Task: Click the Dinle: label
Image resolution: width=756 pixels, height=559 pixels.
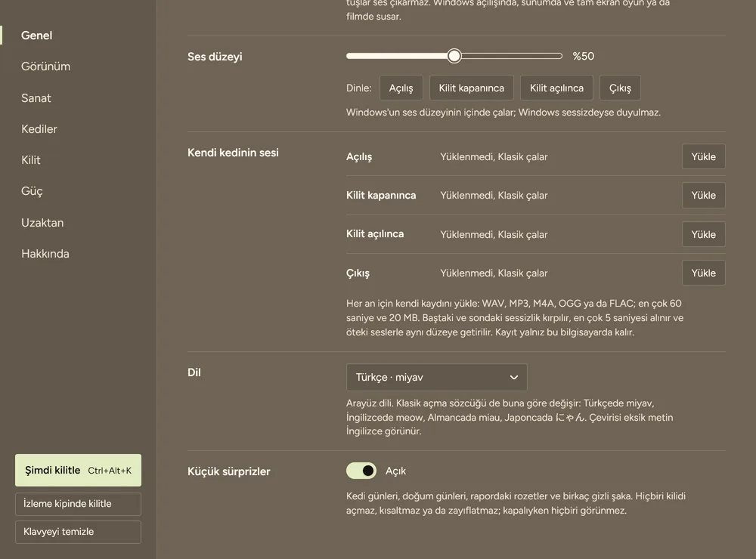Action: (x=358, y=88)
